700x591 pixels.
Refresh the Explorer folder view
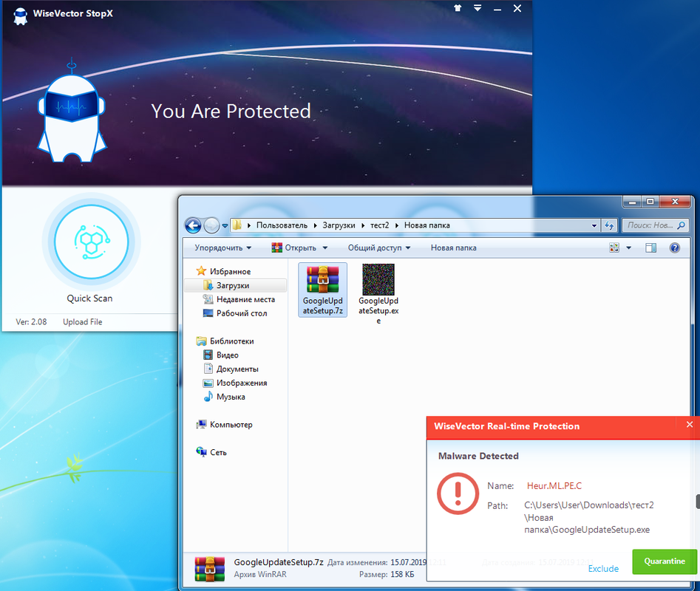(x=609, y=226)
